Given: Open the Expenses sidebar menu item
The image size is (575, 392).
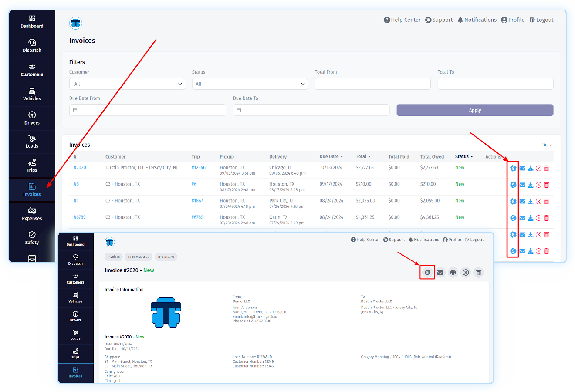Looking at the screenshot, I should tap(32, 214).
